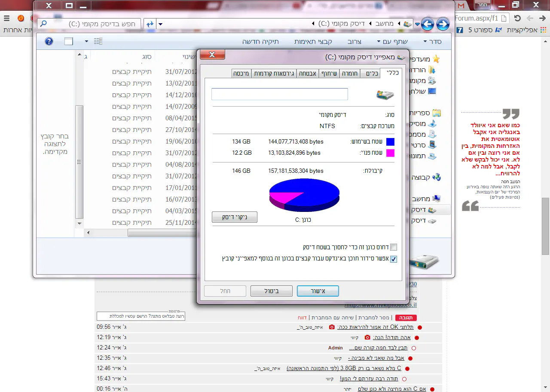Open the change view options dropdown arrow
Image resolution: width=550 pixels, height=392 pixels.
[86, 41]
